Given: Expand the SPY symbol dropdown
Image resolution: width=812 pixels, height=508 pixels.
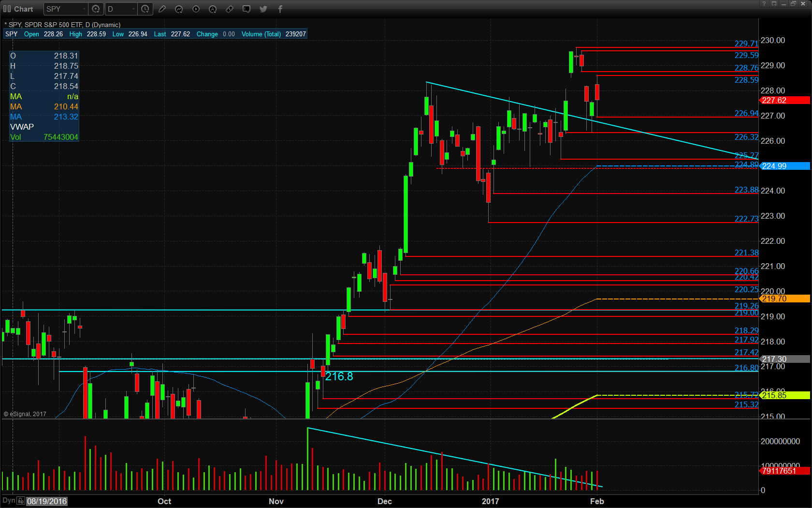Looking at the screenshot, I should click(x=84, y=9).
